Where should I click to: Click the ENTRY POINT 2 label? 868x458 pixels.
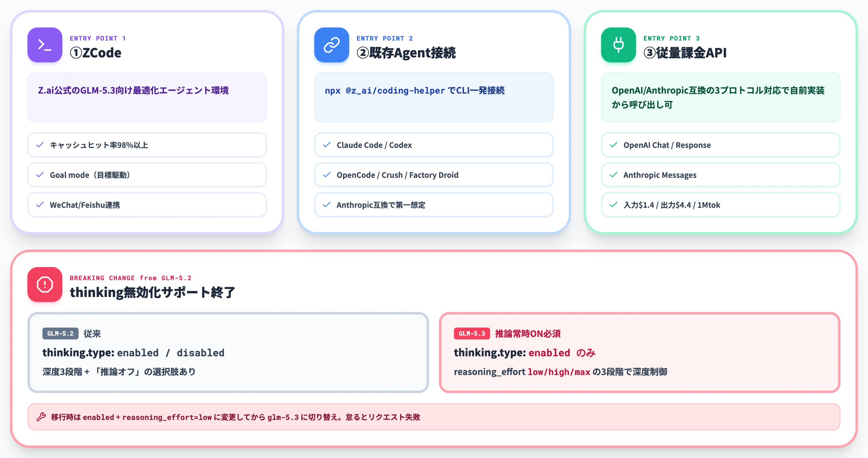pyautogui.click(x=385, y=38)
